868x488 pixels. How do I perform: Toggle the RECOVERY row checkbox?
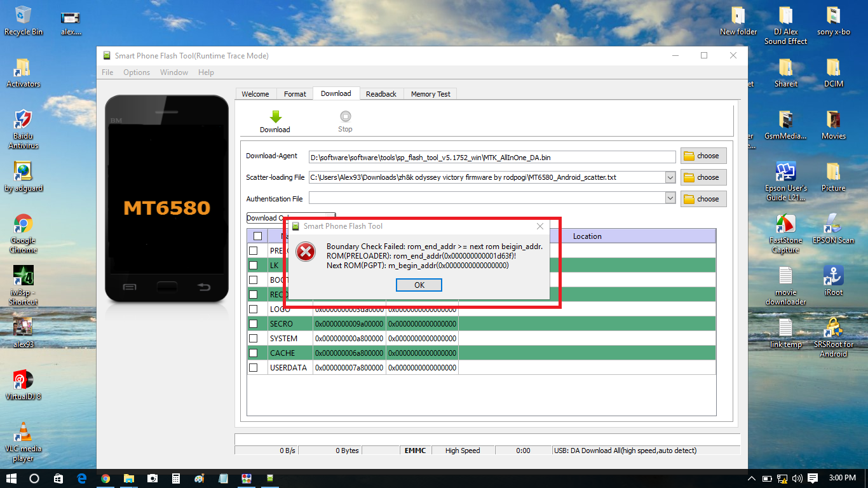pos(254,295)
